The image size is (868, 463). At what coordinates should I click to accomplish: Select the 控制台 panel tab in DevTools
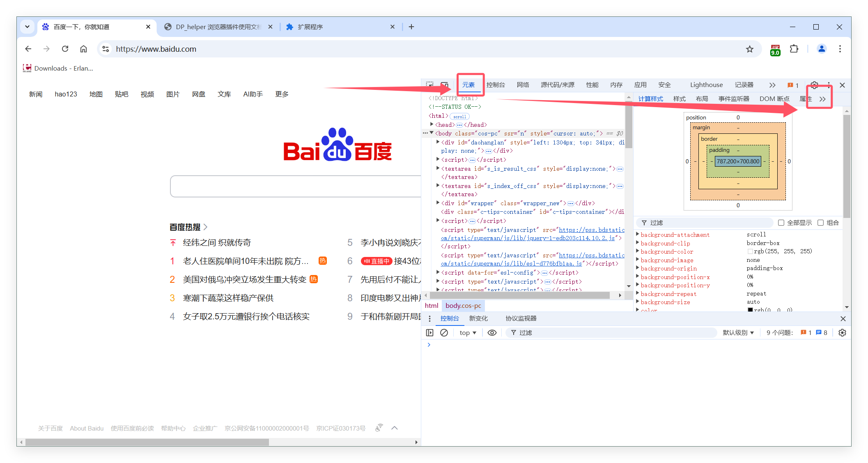tap(496, 85)
